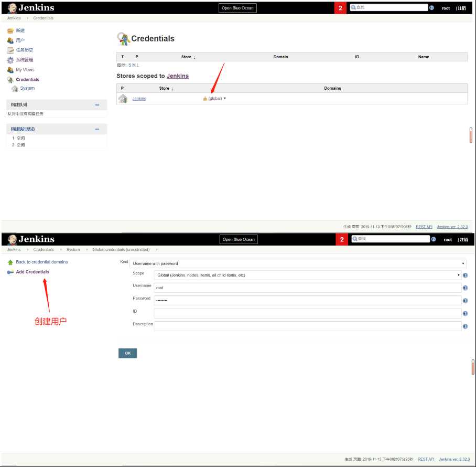
Task: Select icon size S link
Action: 129,65
